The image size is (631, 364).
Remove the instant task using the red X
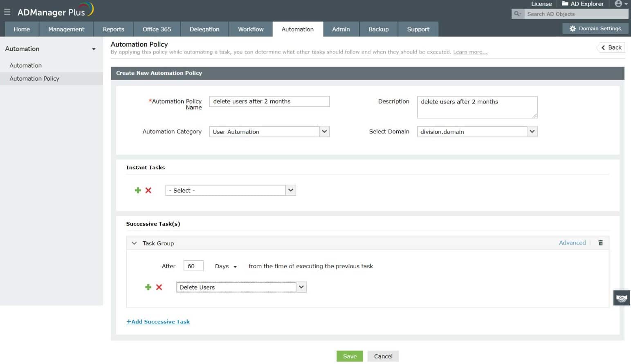[x=148, y=190]
